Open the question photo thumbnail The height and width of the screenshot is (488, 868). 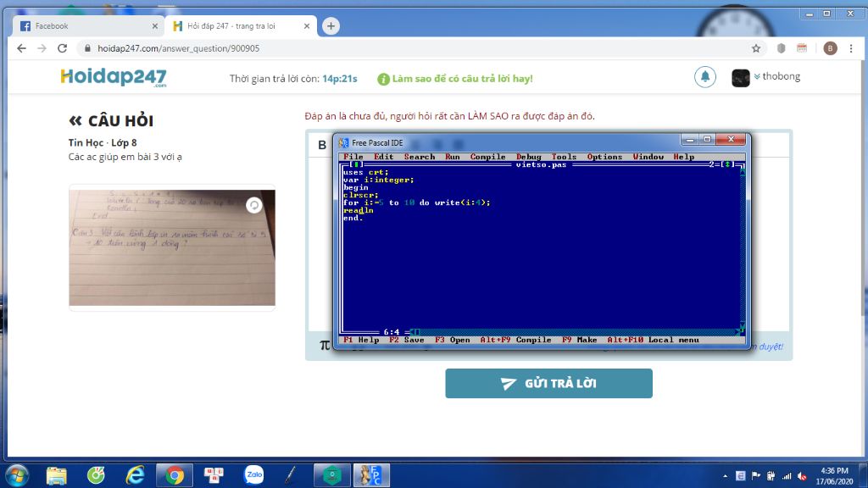coord(171,247)
